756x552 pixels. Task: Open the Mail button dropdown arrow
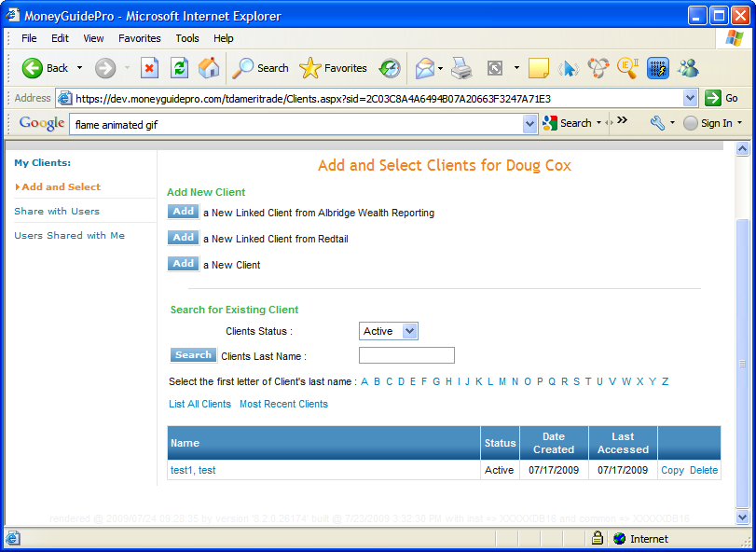pyautogui.click(x=441, y=68)
